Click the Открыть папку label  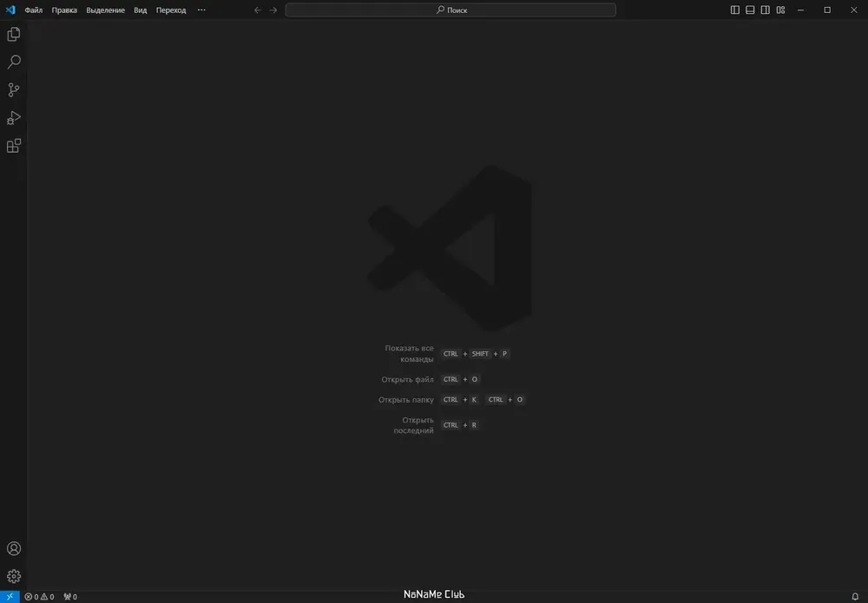(x=405, y=399)
